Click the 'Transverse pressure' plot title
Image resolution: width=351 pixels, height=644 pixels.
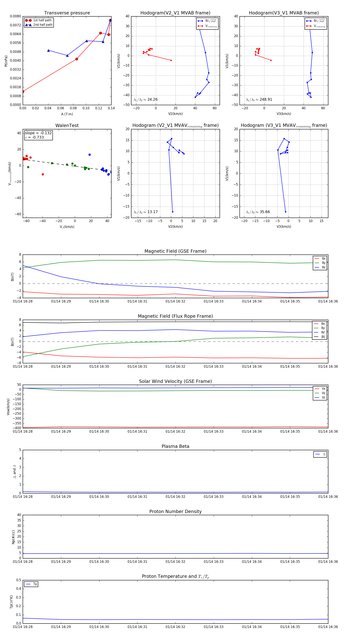pyautogui.click(x=67, y=13)
